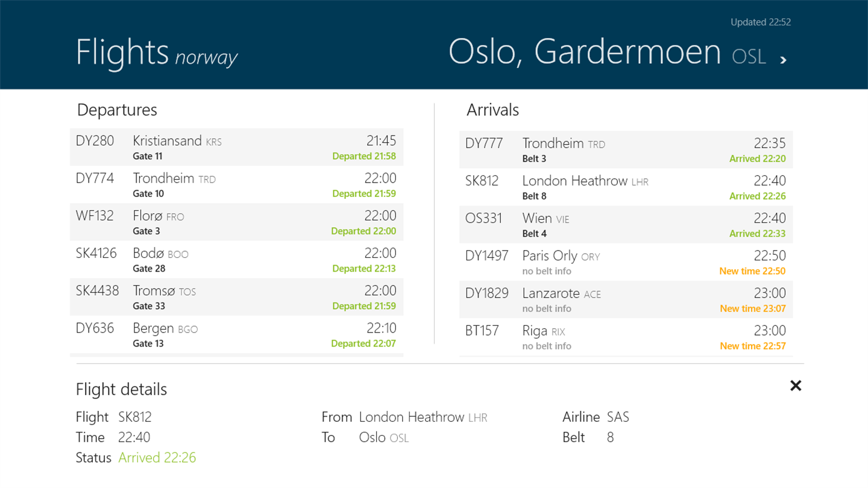
Task: Click the Updated 22:52 timestamp
Action: coord(760,22)
